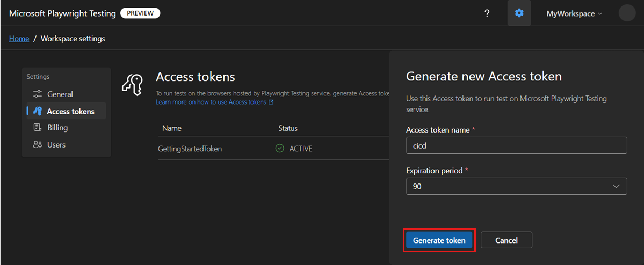Click the Status column header
The image size is (644, 265).
coord(288,128)
